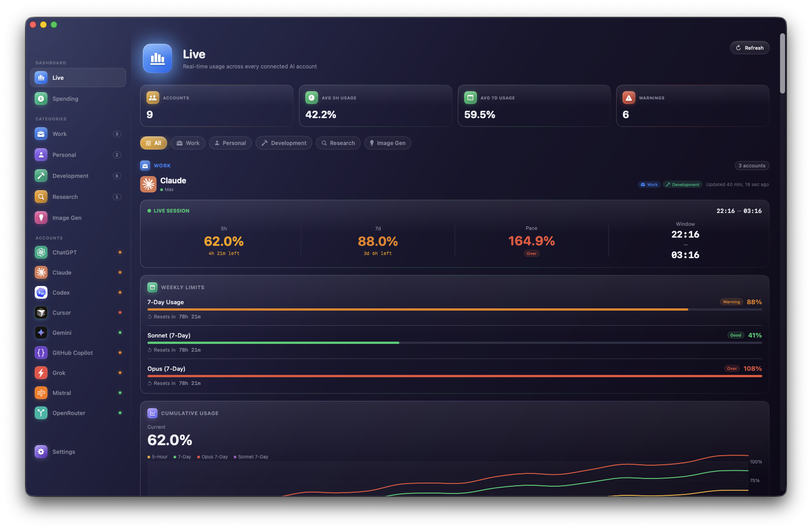The width and height of the screenshot is (812, 530).
Task: Click the Over pace badge
Action: [532, 254]
